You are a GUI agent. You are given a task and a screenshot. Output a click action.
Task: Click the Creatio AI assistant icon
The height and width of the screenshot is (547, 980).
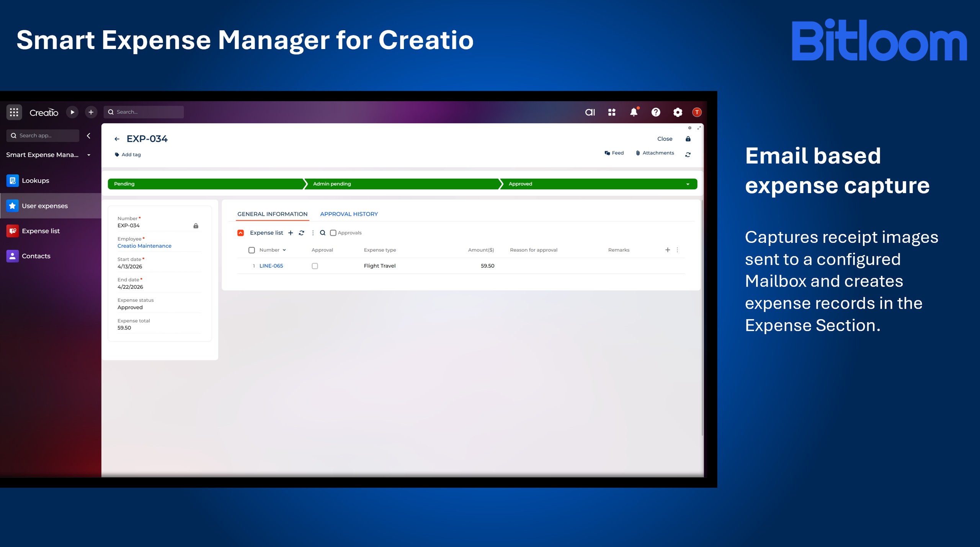pyautogui.click(x=590, y=112)
